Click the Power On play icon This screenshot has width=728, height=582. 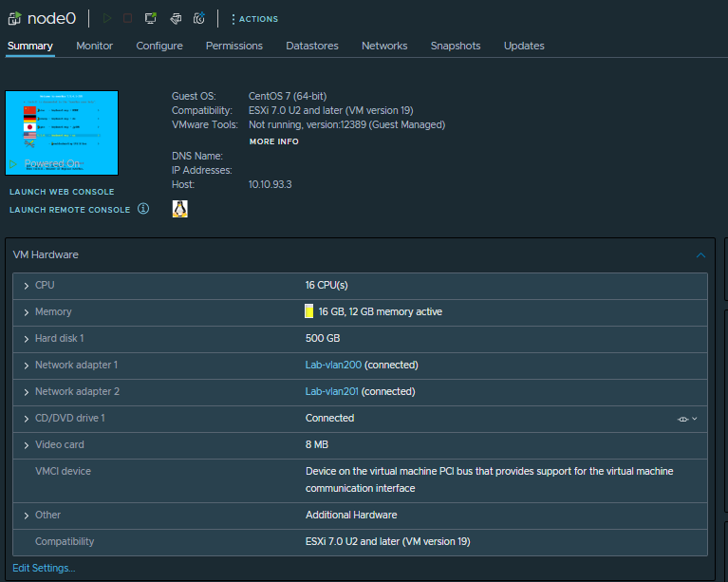point(106,18)
